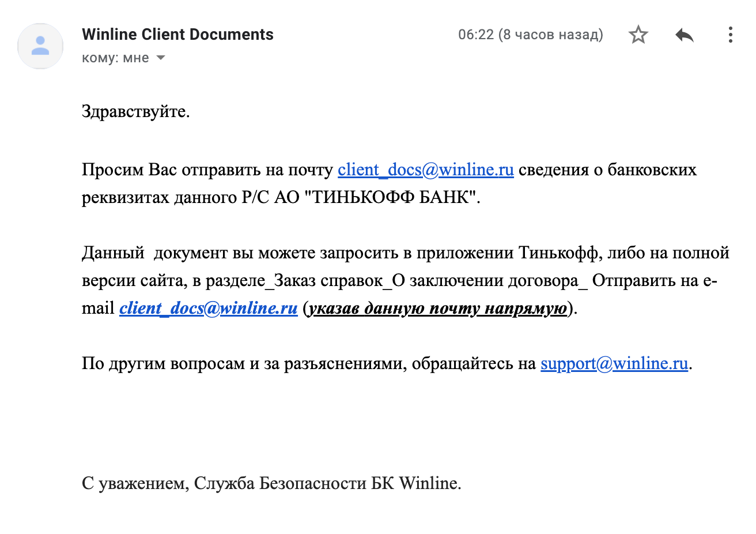
Task: Click sender name 'Winline Client Documents'
Action: click(177, 35)
